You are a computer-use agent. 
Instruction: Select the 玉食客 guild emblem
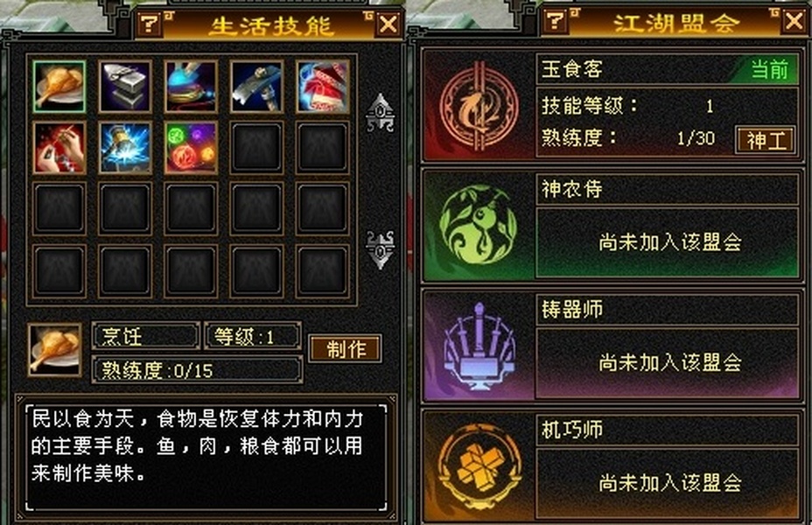(x=479, y=106)
